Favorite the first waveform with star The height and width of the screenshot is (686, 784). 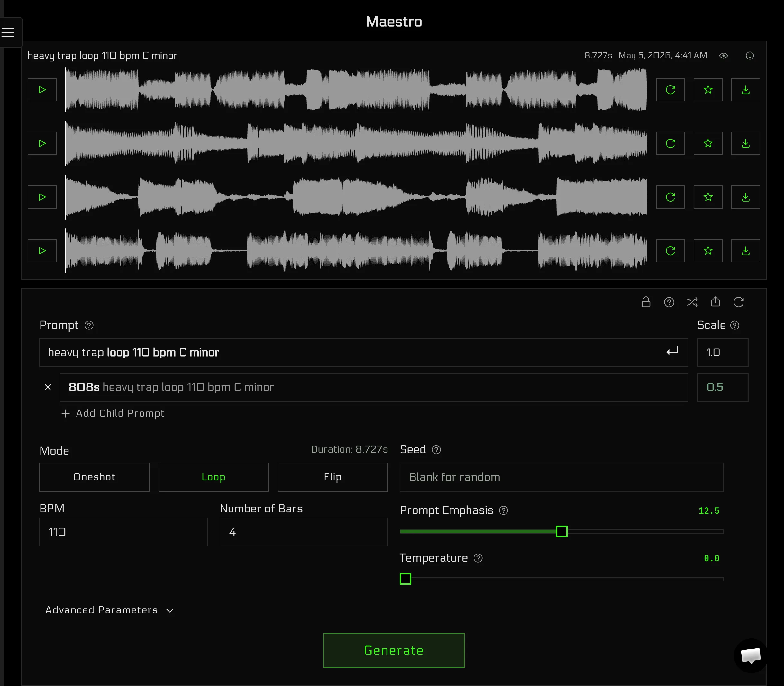pyautogui.click(x=708, y=90)
